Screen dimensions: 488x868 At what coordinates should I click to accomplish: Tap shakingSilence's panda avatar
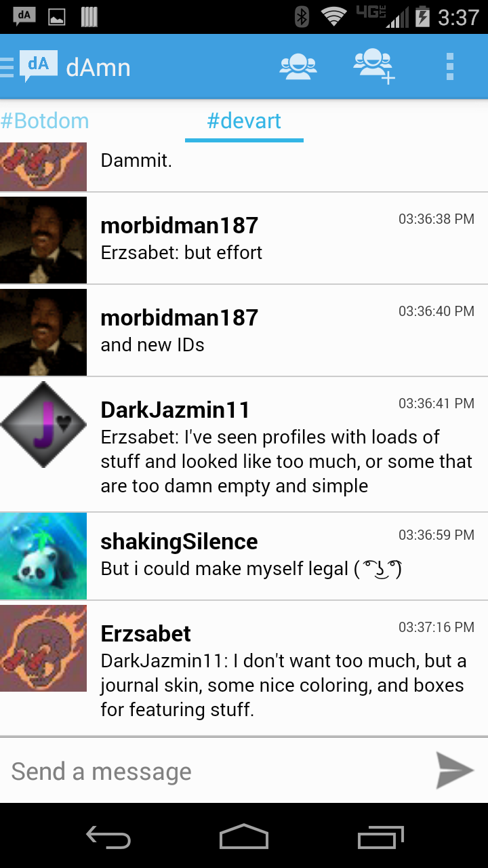point(43,556)
